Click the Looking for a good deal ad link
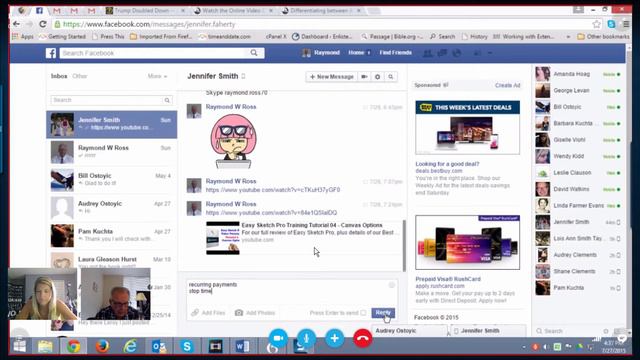The height and width of the screenshot is (360, 640). point(447,164)
